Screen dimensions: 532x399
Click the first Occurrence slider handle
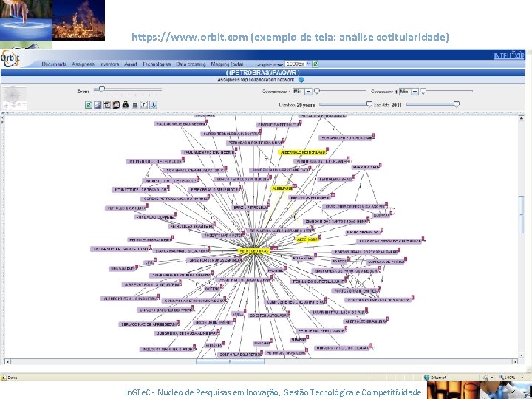coord(317,91)
